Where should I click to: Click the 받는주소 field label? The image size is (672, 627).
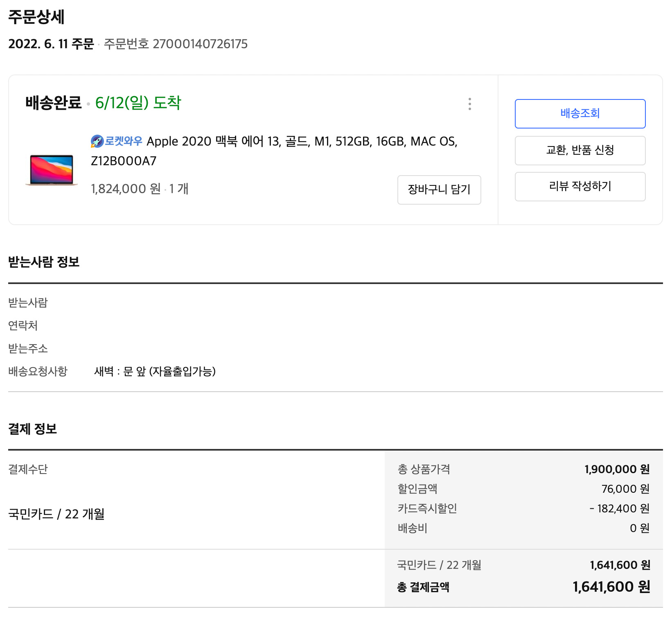[x=28, y=349]
